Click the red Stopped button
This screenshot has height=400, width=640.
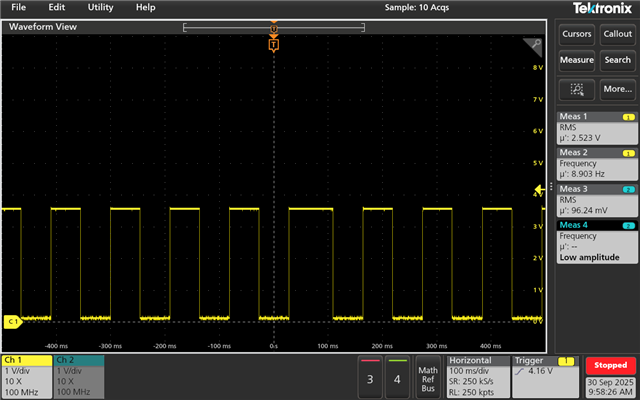[610, 366]
